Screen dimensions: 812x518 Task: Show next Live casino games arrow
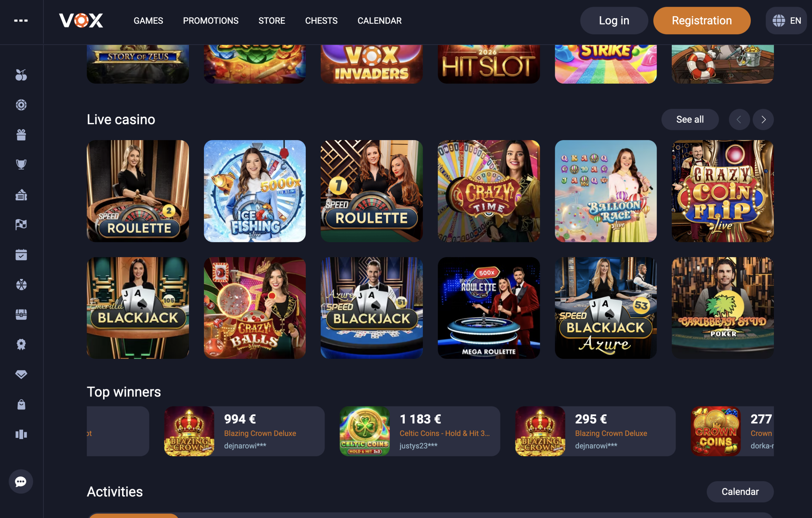(x=763, y=120)
